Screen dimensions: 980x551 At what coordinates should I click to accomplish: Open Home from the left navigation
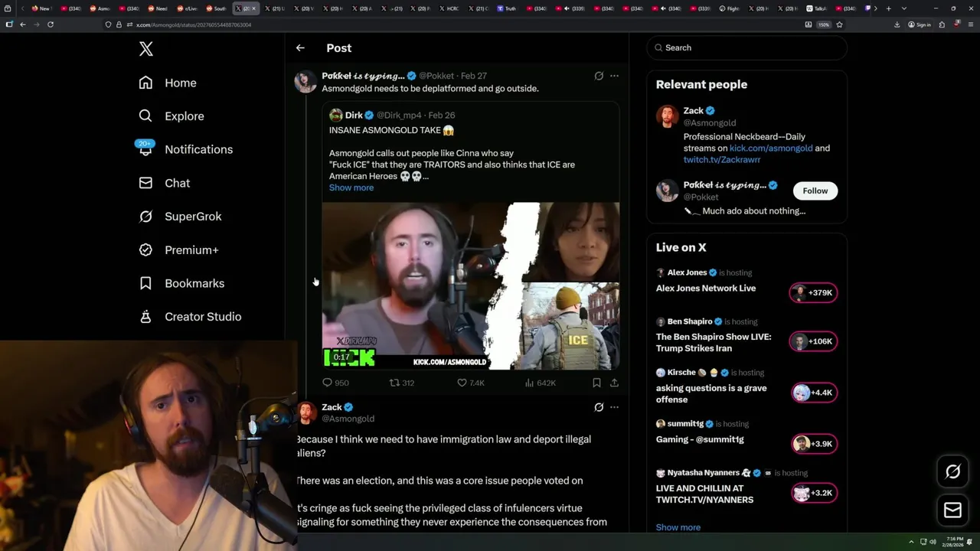168,83
